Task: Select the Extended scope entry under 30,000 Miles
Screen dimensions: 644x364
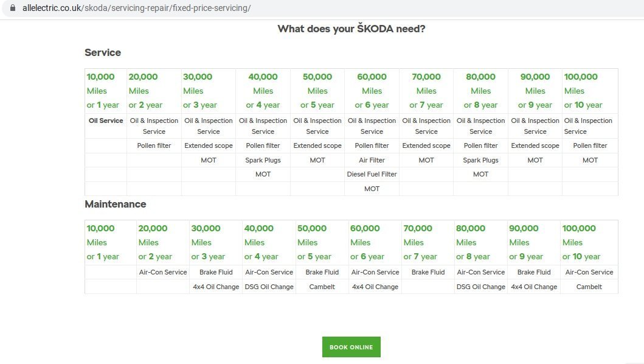Action: [x=209, y=145]
